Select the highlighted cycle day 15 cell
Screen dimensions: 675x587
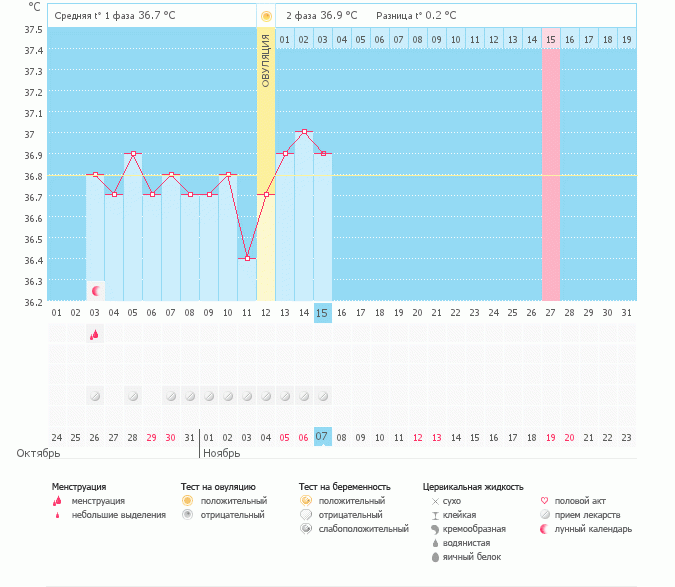tap(322, 313)
